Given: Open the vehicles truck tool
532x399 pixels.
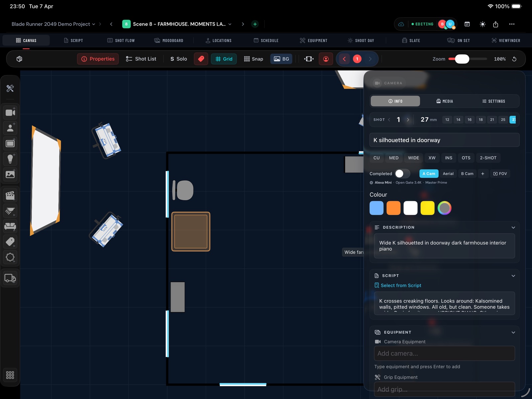Looking at the screenshot, I should (10, 278).
